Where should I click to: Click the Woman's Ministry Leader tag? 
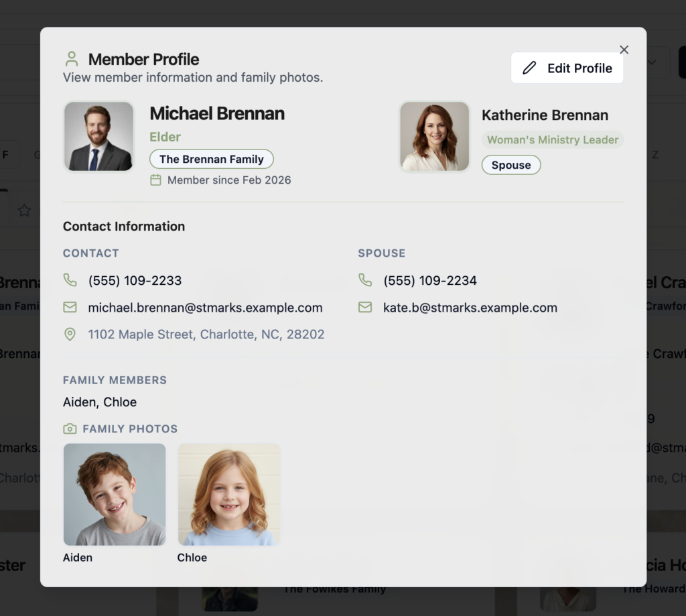pyautogui.click(x=552, y=139)
